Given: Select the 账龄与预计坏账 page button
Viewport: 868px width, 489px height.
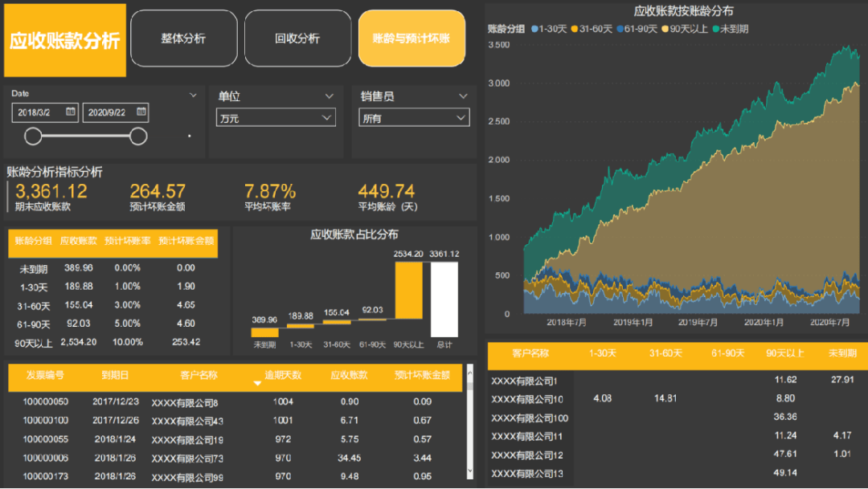Looking at the screenshot, I should (411, 39).
